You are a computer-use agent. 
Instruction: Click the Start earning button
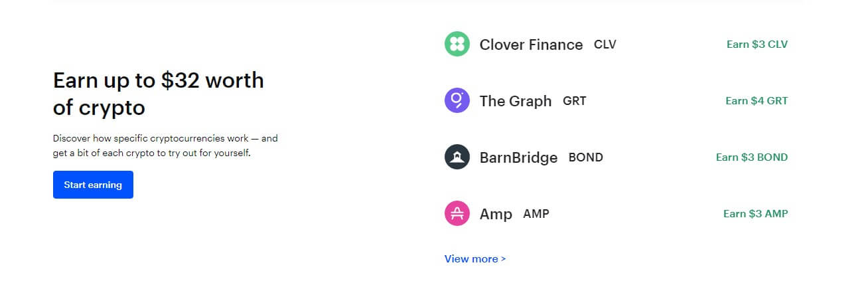[x=93, y=185]
